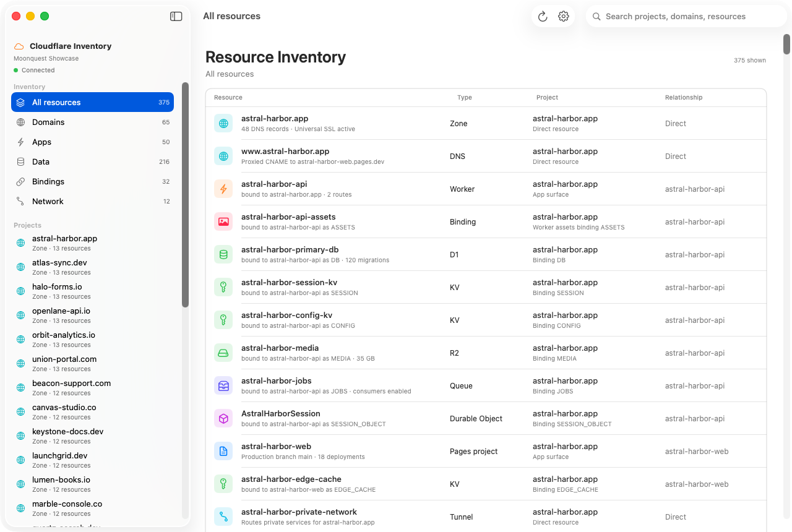792x532 pixels.
Task: Open the Network inventory section
Action: (x=92, y=201)
